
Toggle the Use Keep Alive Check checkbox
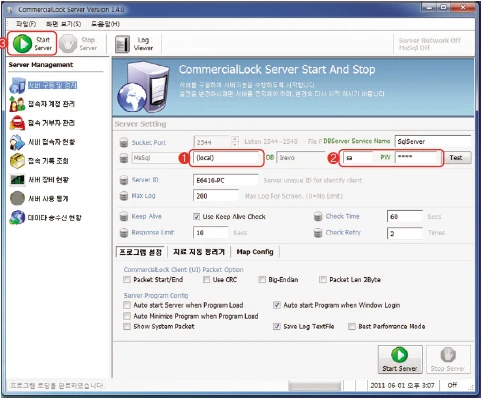(197, 217)
